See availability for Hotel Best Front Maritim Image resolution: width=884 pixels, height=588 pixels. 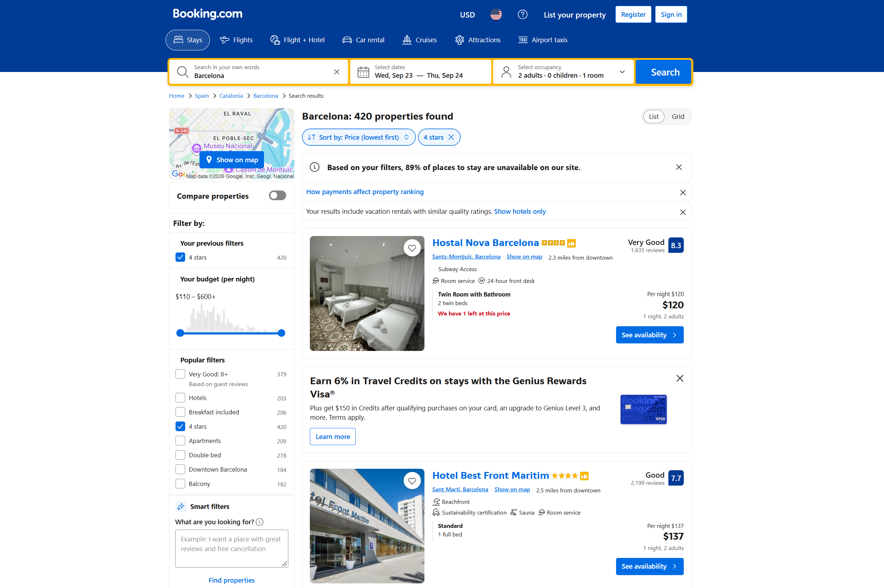click(650, 566)
